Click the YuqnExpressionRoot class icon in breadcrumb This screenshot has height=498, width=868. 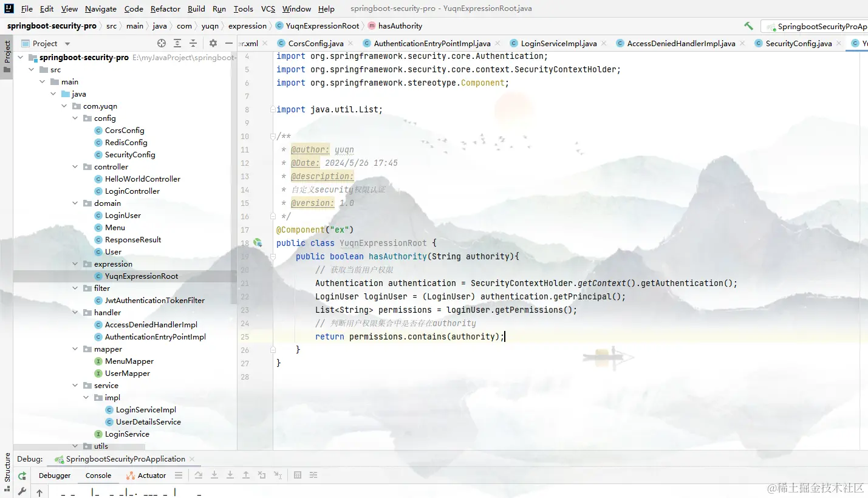(279, 26)
